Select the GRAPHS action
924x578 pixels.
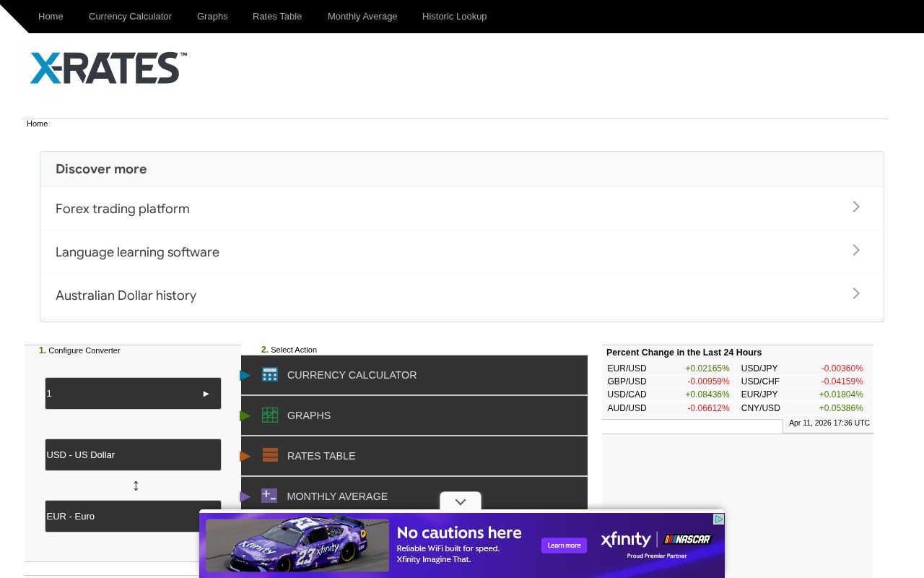coord(414,415)
